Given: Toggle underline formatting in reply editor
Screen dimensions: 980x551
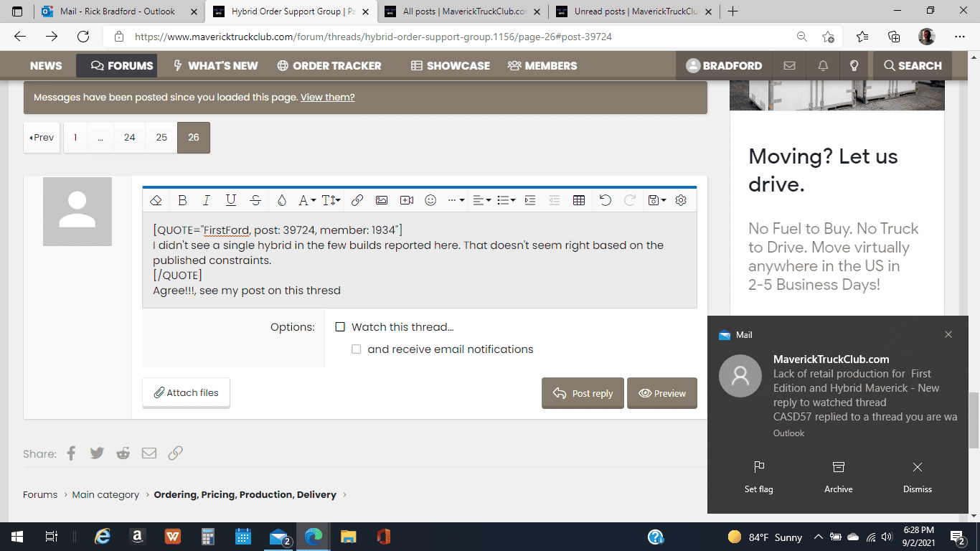Looking at the screenshot, I should [231, 201].
